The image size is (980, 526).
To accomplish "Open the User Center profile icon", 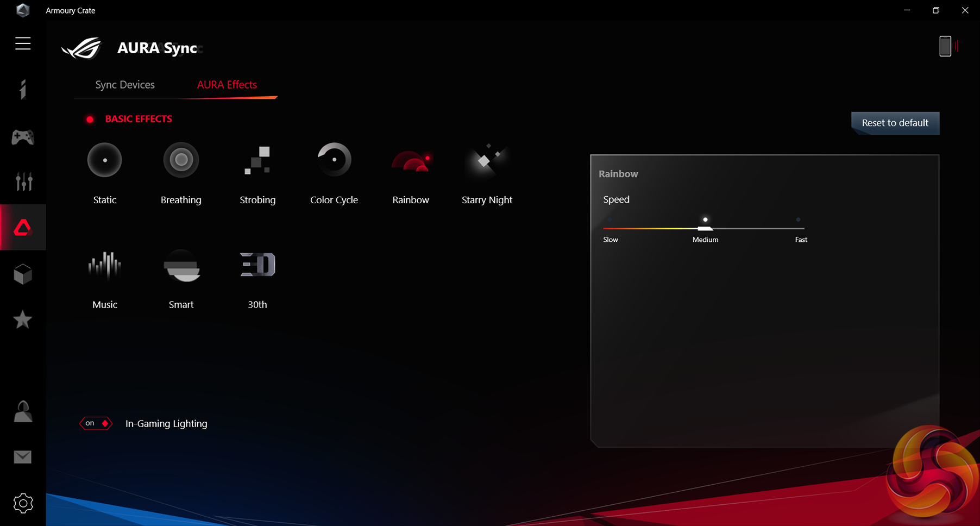I will pyautogui.click(x=23, y=411).
